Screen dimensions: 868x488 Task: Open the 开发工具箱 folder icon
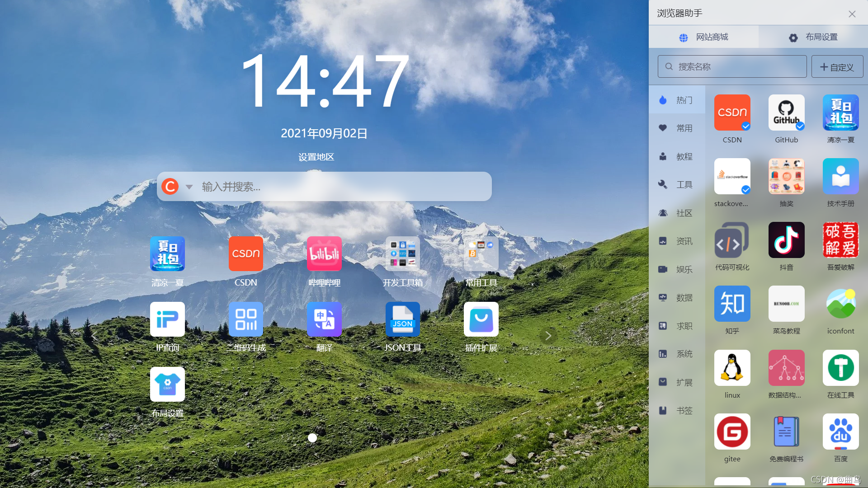point(402,253)
